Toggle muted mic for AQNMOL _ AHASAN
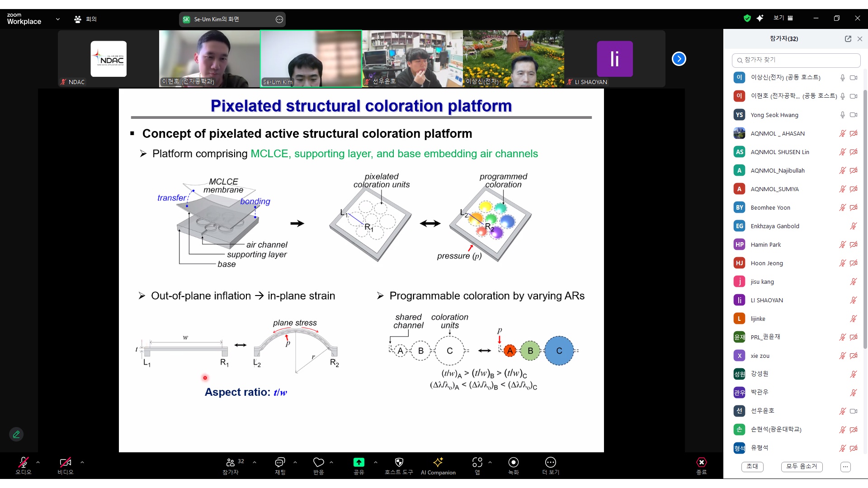The image size is (868, 488). pos(843,133)
